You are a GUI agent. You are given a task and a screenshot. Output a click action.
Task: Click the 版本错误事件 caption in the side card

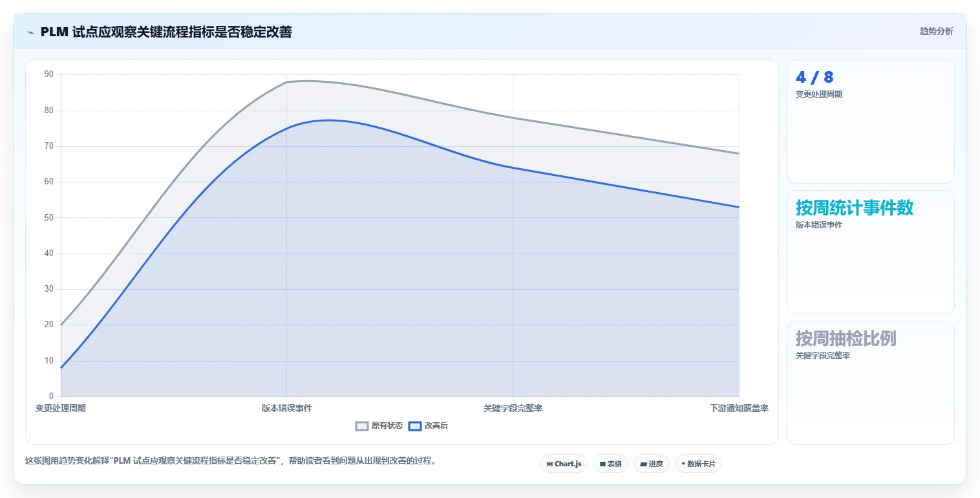[819, 225]
